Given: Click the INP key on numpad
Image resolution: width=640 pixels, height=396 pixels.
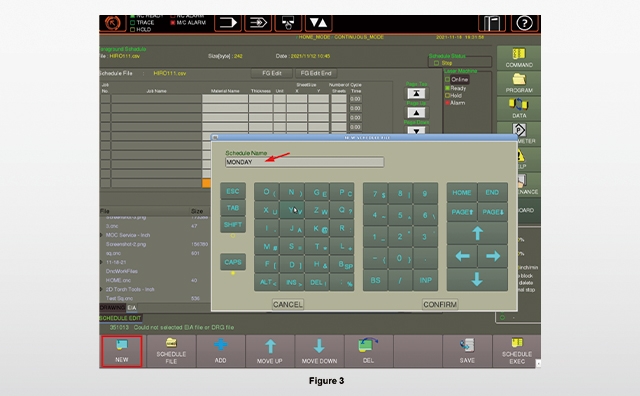Looking at the screenshot, I should pos(425,280).
